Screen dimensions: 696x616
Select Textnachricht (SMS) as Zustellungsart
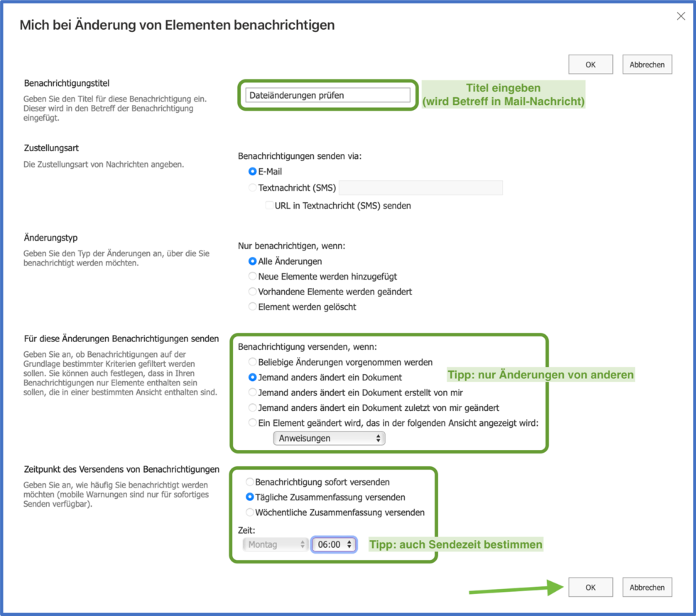(x=252, y=187)
